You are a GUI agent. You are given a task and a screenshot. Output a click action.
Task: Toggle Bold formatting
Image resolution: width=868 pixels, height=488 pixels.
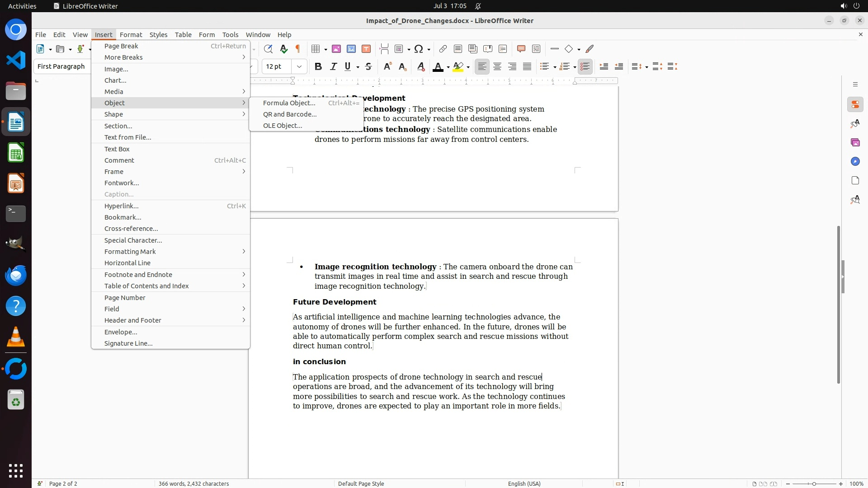318,67
